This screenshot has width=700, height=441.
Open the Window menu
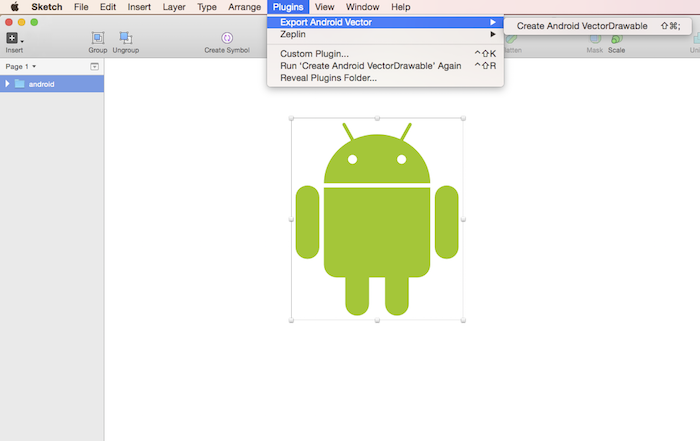point(362,7)
